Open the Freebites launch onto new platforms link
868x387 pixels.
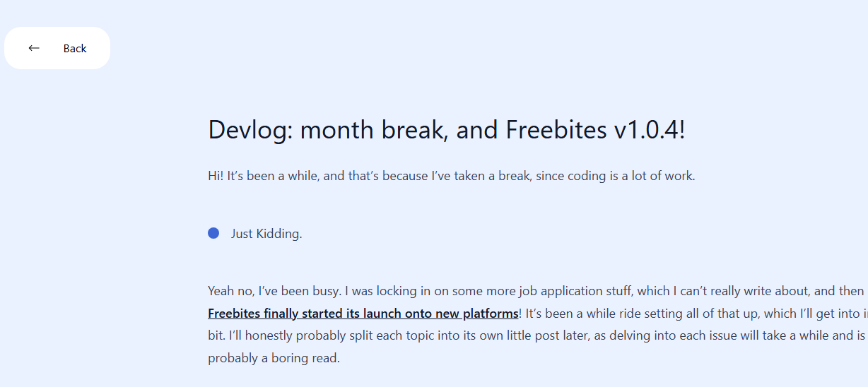pyautogui.click(x=363, y=314)
